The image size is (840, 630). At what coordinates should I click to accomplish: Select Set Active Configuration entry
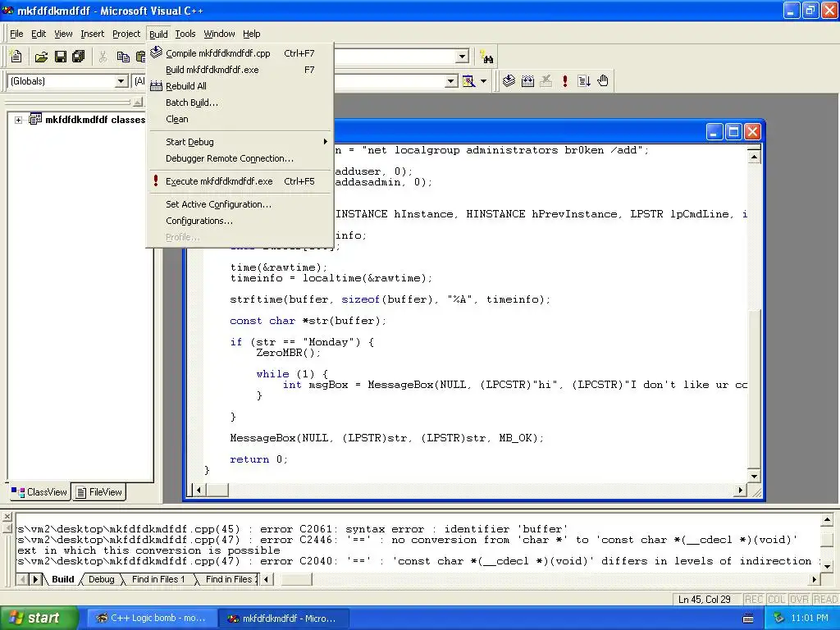pyautogui.click(x=239, y=204)
